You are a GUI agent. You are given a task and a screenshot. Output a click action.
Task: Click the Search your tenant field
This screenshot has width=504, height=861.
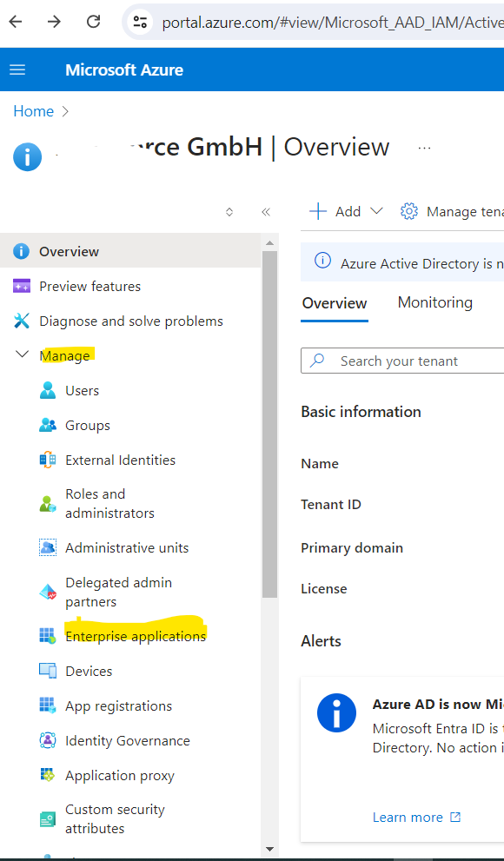(402, 361)
